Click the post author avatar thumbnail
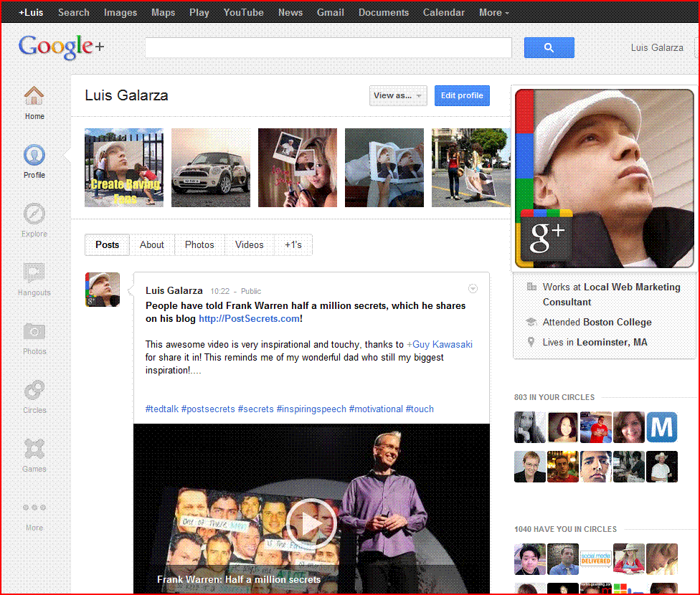This screenshot has height=595, width=700. (x=103, y=289)
